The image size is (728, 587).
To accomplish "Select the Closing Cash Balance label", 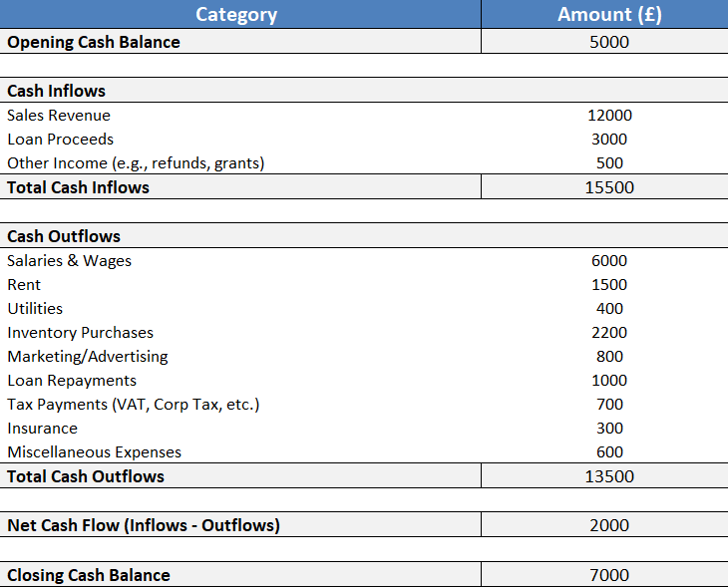I will click(88, 575).
